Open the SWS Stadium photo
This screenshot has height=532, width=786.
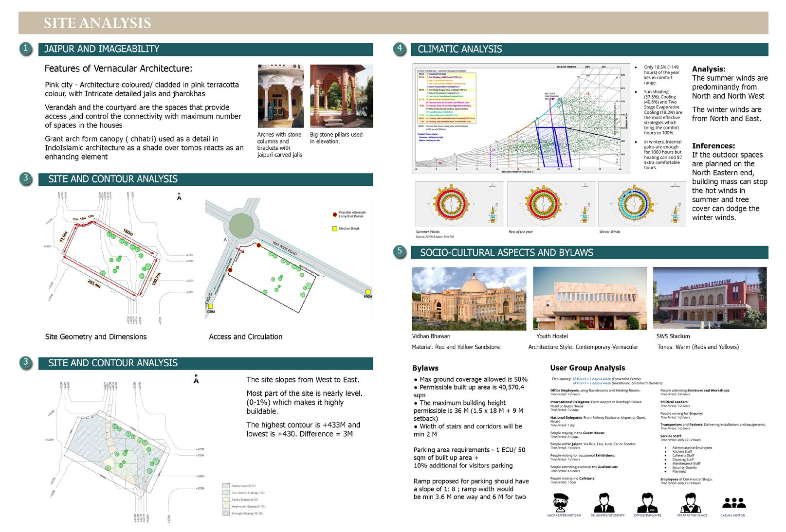point(710,299)
